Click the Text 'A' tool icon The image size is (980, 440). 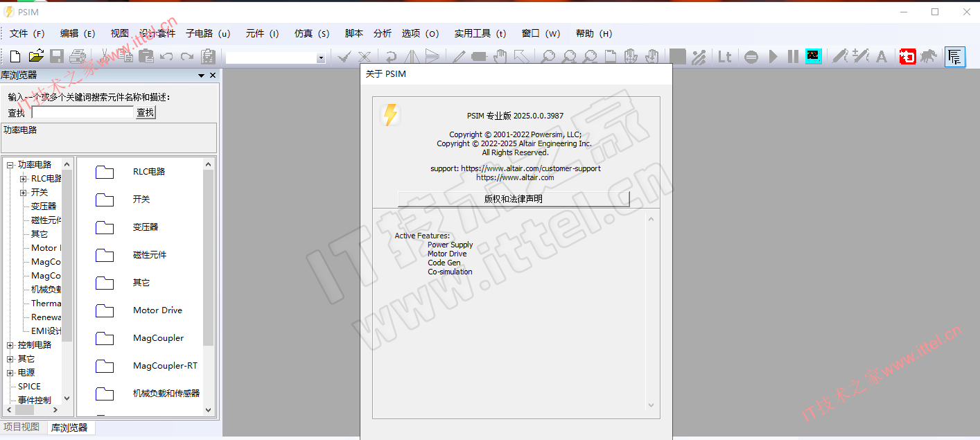click(882, 57)
